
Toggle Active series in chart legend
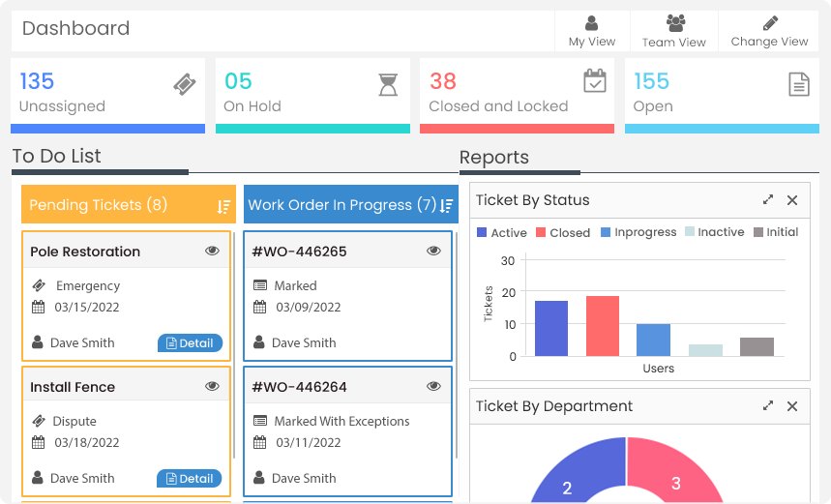coord(502,233)
